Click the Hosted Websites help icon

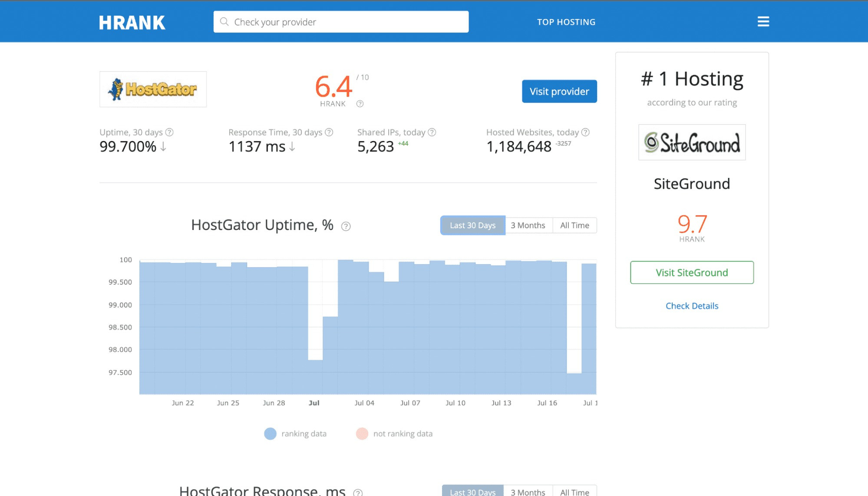coord(585,132)
